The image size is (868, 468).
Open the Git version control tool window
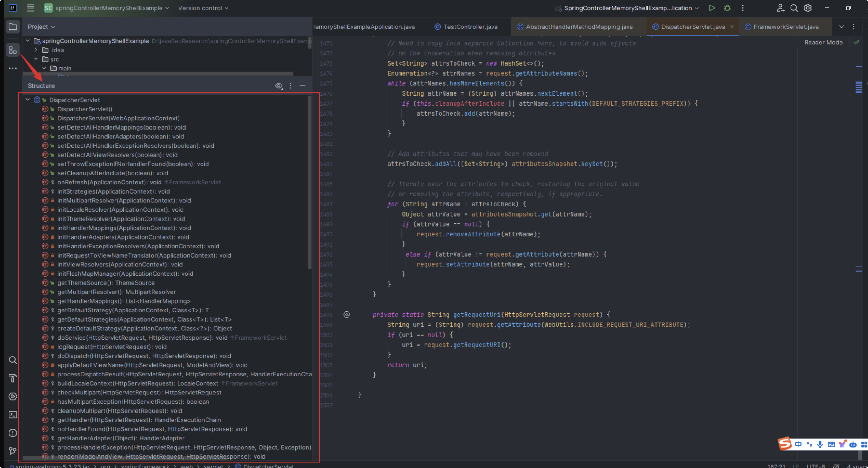click(x=13, y=451)
